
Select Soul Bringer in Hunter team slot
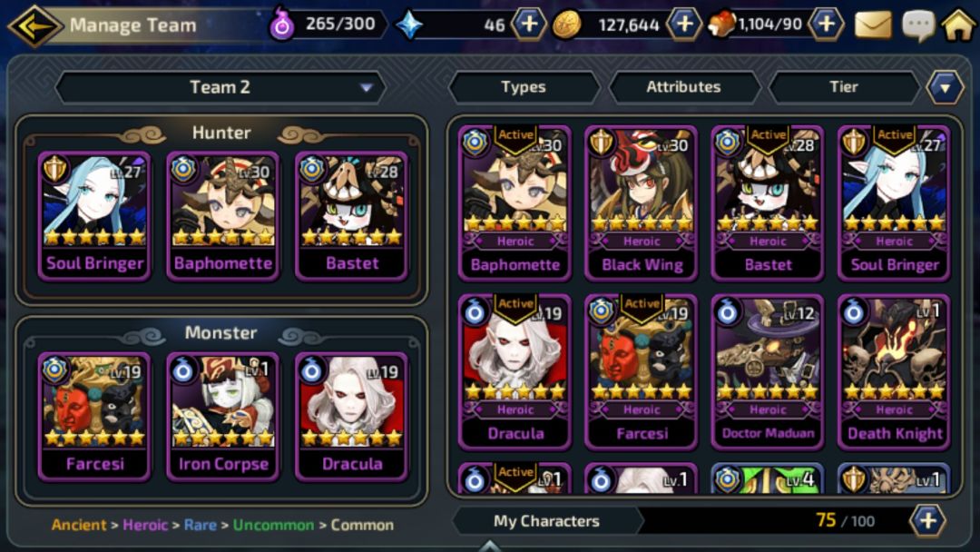94,216
